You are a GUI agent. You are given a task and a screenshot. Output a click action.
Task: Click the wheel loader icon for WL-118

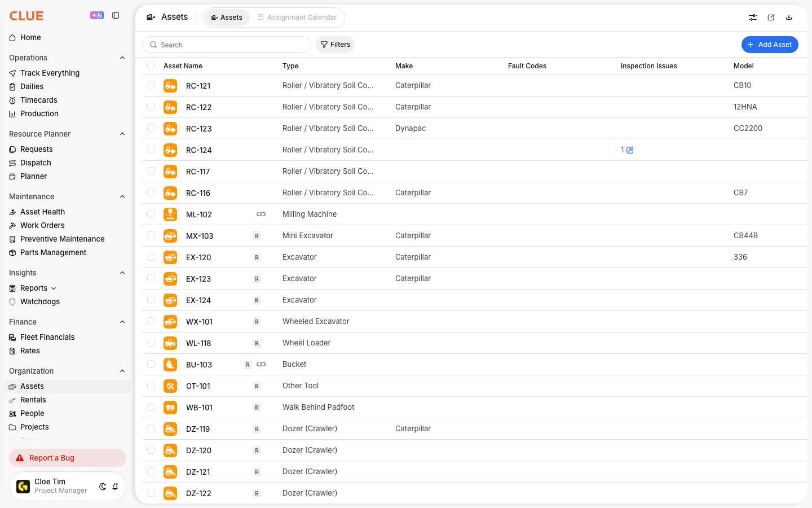pyautogui.click(x=170, y=343)
